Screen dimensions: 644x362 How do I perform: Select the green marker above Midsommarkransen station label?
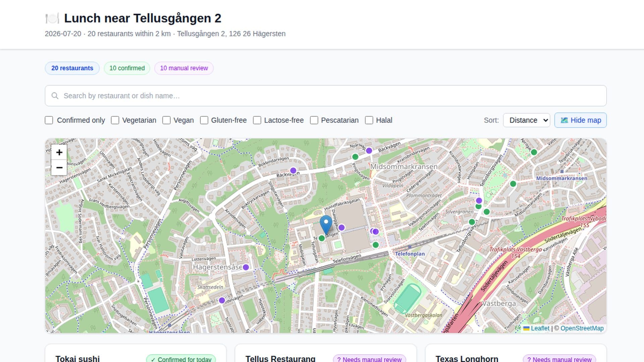(513, 184)
